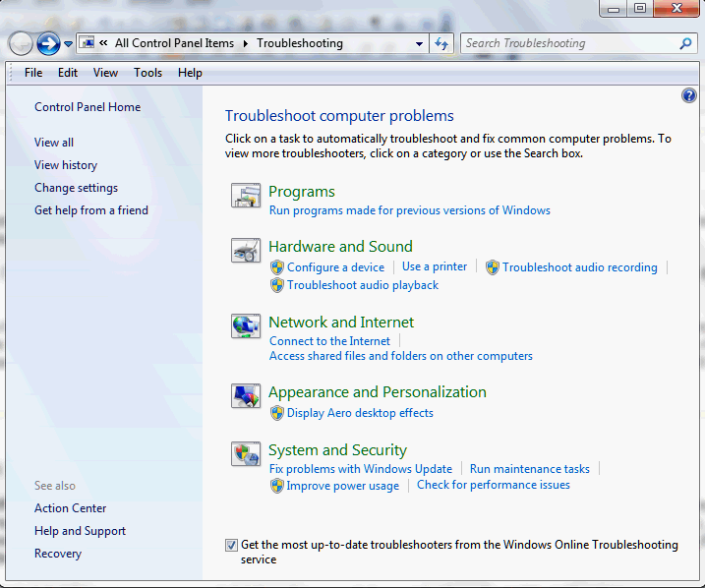Open the Network and Internet heading

(341, 323)
